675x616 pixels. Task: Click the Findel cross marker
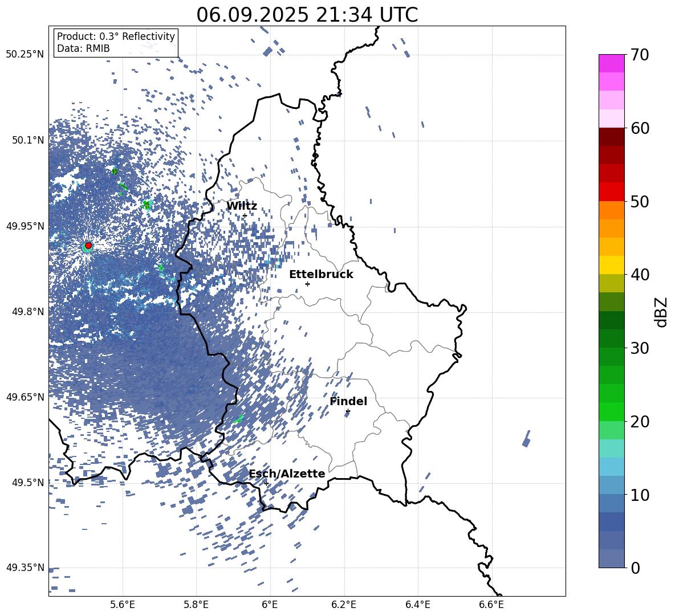(x=348, y=411)
